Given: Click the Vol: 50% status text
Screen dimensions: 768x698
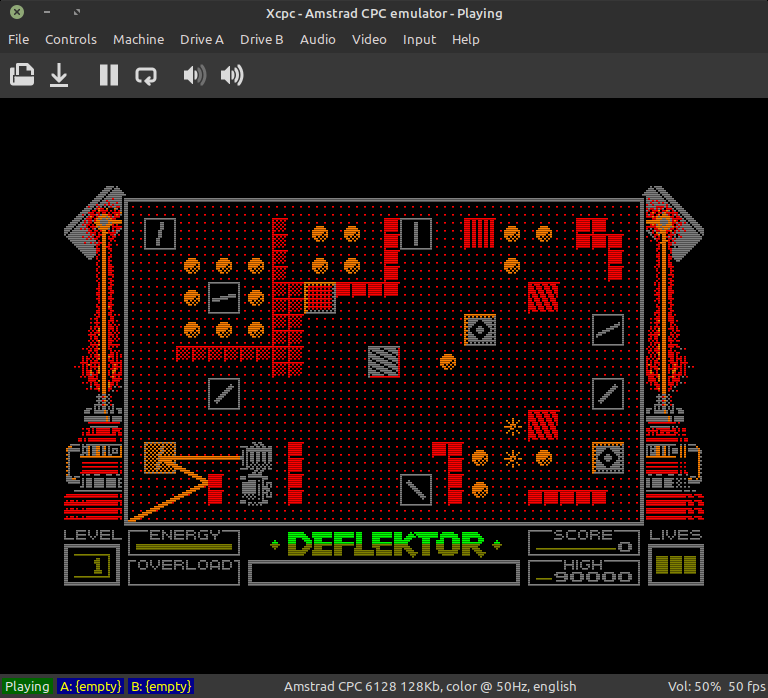Looking at the screenshot, I should (694, 686).
